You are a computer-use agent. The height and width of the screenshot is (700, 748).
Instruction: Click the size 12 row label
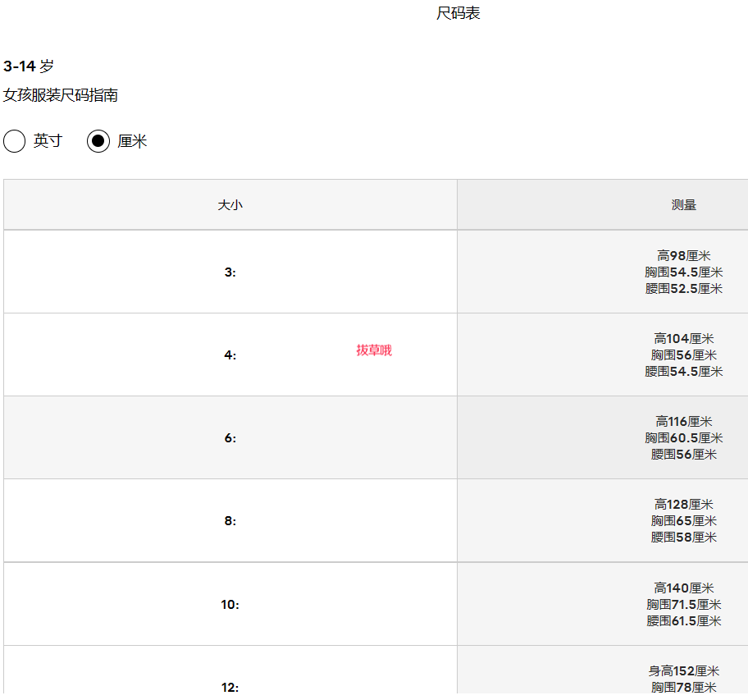click(230, 688)
